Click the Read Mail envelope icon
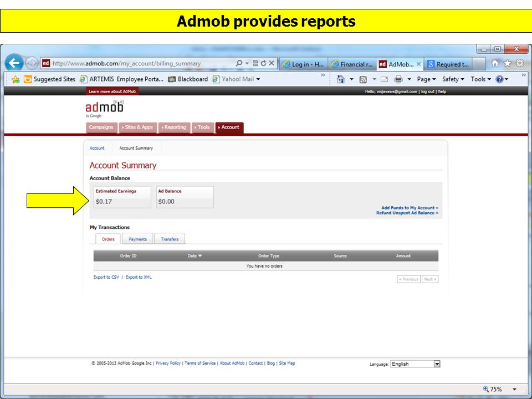 [x=385, y=79]
